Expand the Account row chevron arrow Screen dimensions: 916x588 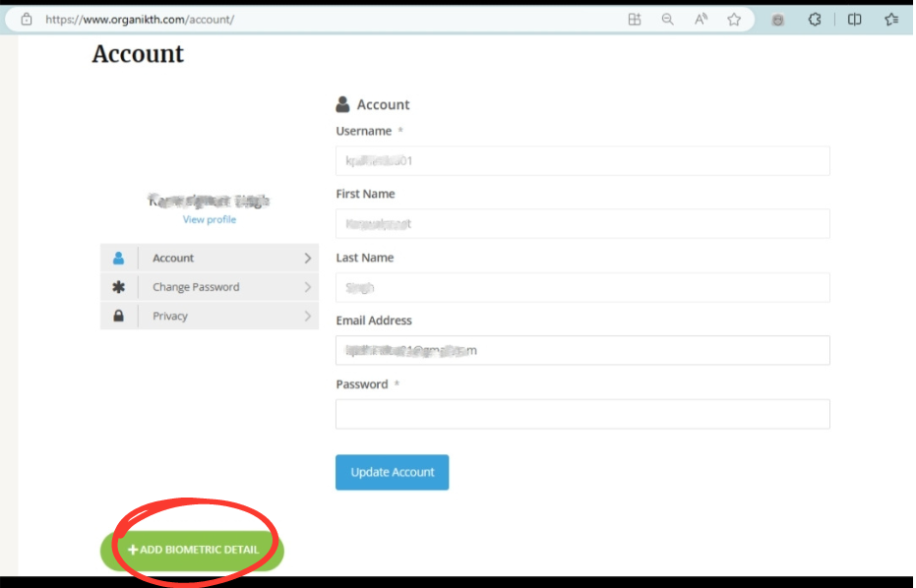307,258
